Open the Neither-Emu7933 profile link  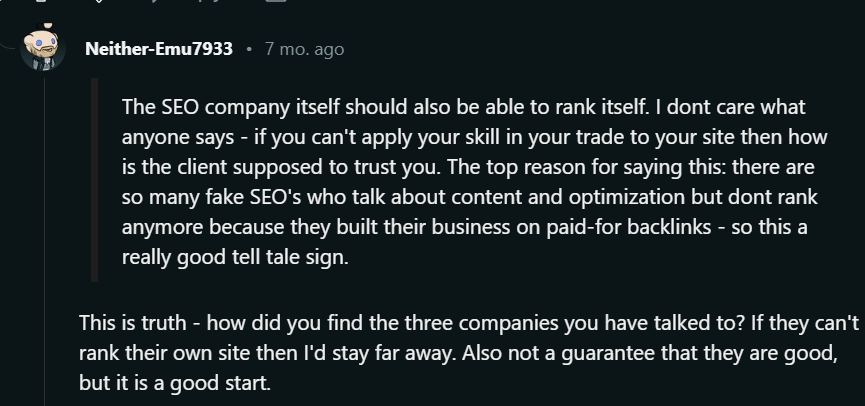click(159, 49)
